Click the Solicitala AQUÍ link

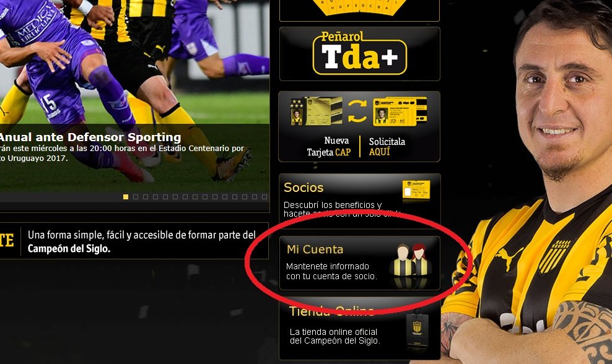point(387,146)
